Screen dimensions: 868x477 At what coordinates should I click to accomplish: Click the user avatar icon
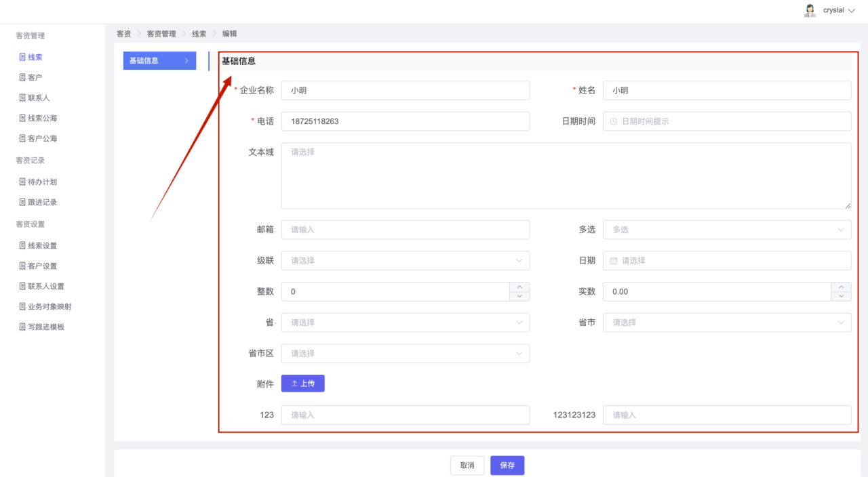click(810, 10)
